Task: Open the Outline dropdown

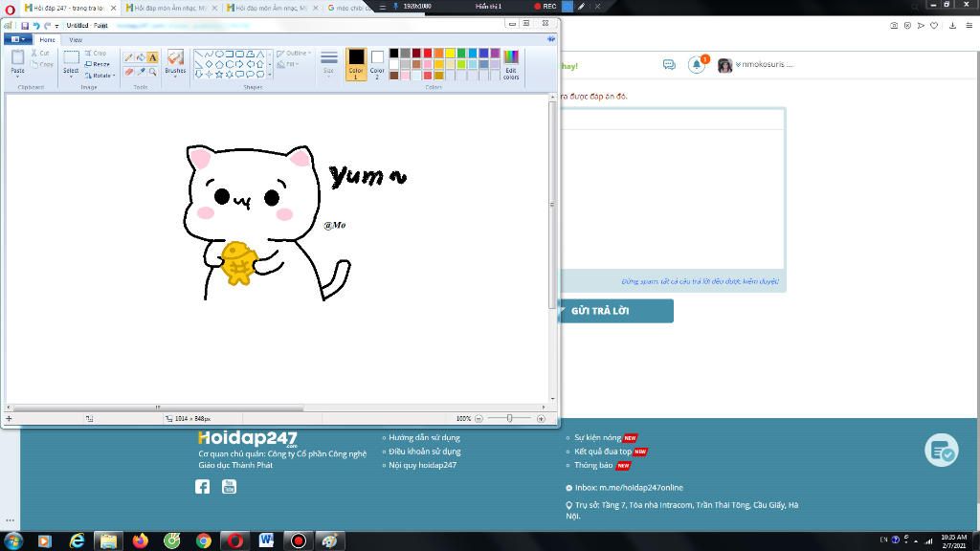Action: click(294, 54)
